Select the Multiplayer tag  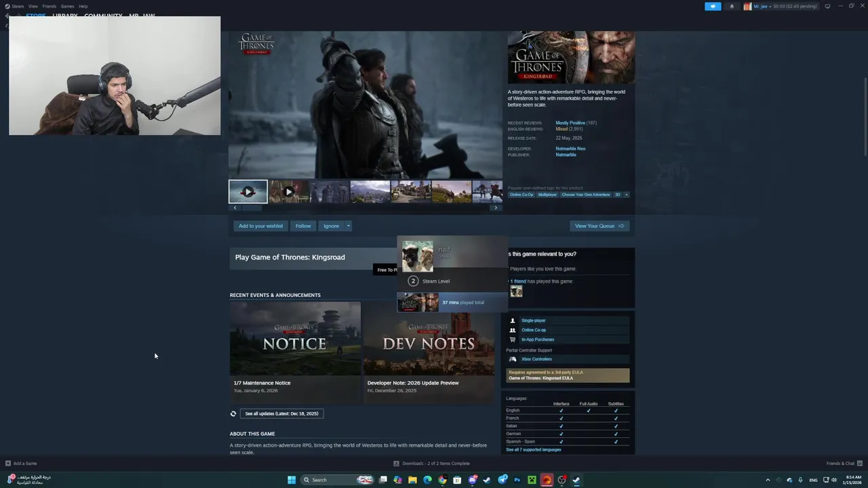547,195
